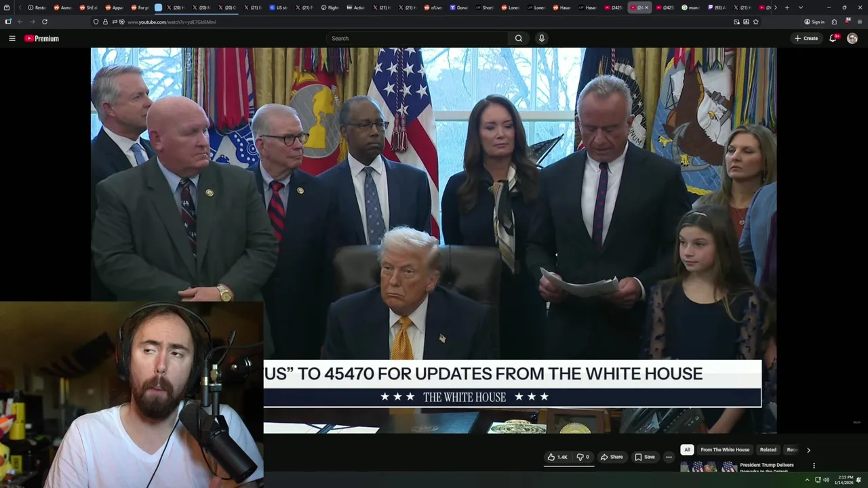Go back in browser history
This screenshot has width=868, height=488.
20,22
